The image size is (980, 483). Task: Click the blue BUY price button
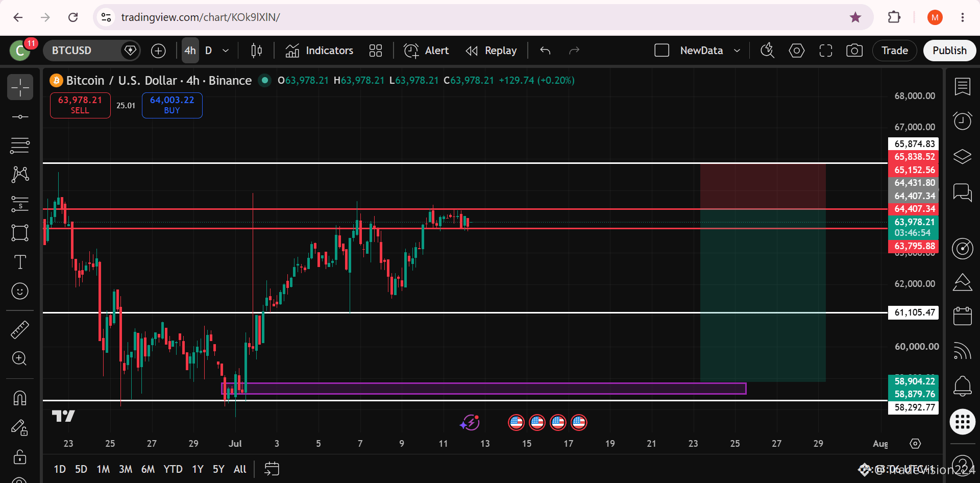click(x=172, y=105)
